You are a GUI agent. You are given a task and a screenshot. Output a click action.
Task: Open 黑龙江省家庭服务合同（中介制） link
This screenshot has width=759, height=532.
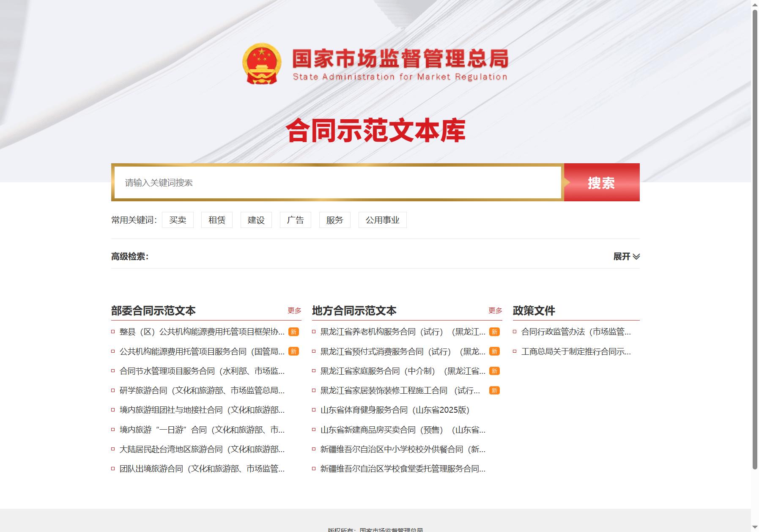[403, 371]
